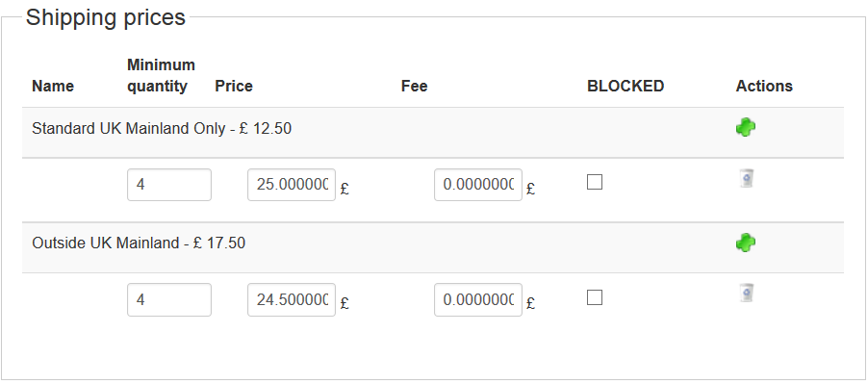
Task: Delete the 24.500000 price row
Action: coord(746,293)
